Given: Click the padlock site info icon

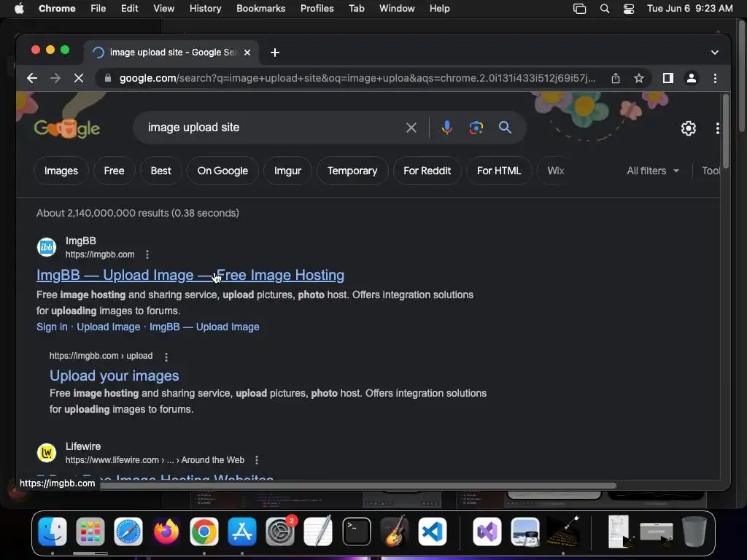Looking at the screenshot, I should 108,78.
